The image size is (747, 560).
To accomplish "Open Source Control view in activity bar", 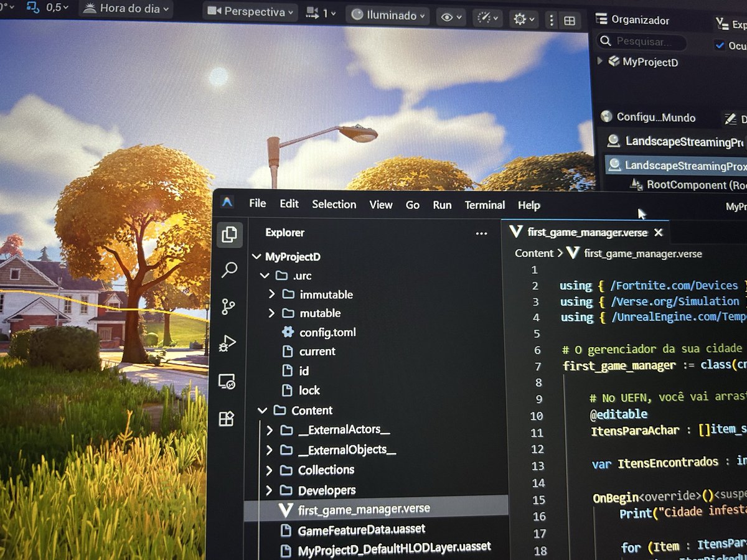I will (228, 306).
